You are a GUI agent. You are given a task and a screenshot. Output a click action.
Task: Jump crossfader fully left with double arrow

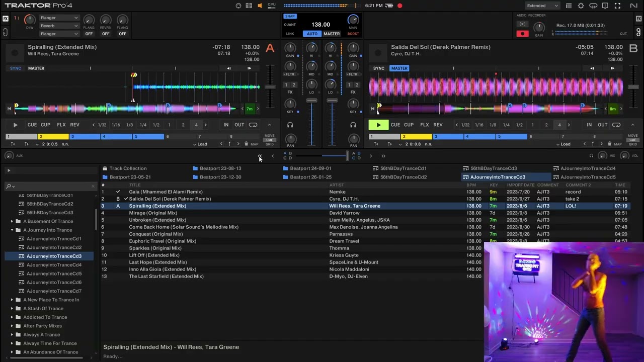tap(260, 156)
